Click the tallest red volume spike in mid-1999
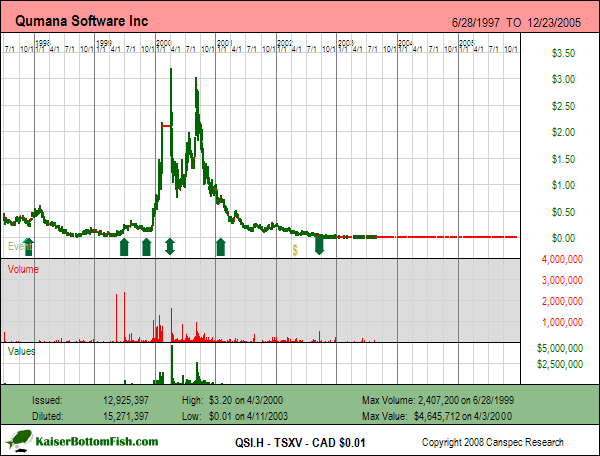The width and height of the screenshot is (600, 456). 124,317
